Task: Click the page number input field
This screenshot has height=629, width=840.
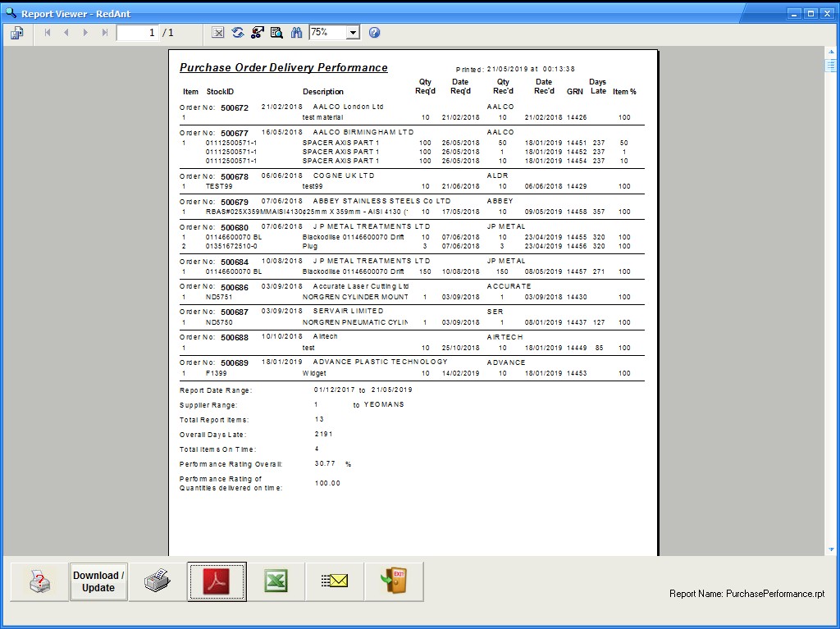Action: click(136, 33)
